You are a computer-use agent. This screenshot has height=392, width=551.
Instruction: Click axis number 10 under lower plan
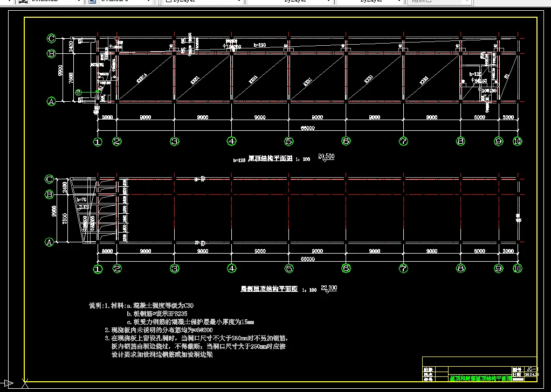click(x=517, y=269)
